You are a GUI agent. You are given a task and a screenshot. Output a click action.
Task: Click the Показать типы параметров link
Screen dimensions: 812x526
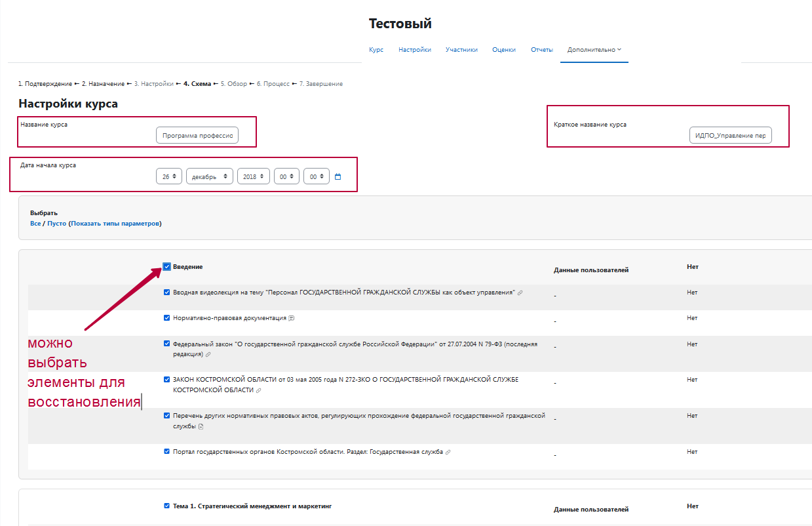[115, 224]
